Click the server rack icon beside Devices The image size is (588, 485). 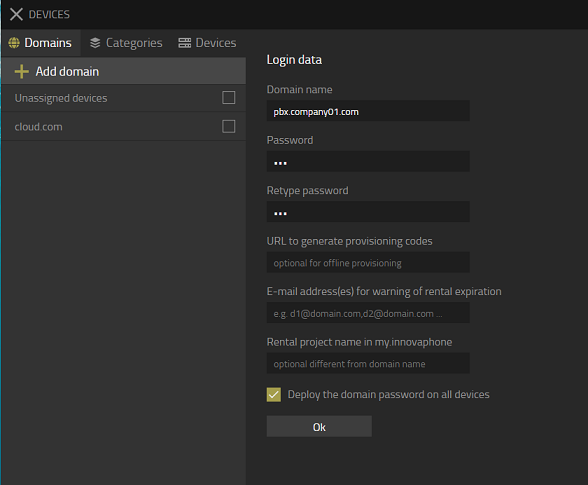pos(184,43)
